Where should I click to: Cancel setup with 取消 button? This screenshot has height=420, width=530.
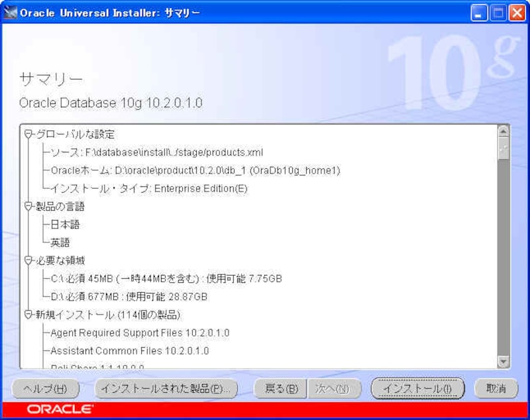point(496,389)
